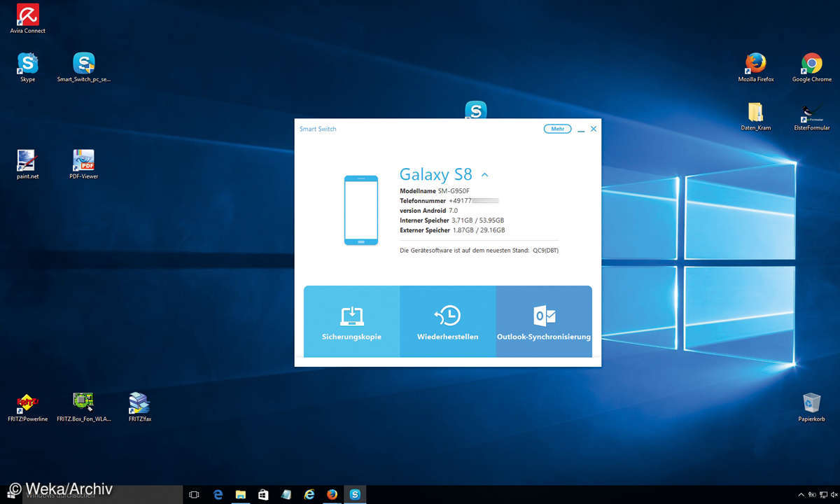Select the Avira Connect desktop icon
This screenshot has height=504, width=840.
coord(27,19)
